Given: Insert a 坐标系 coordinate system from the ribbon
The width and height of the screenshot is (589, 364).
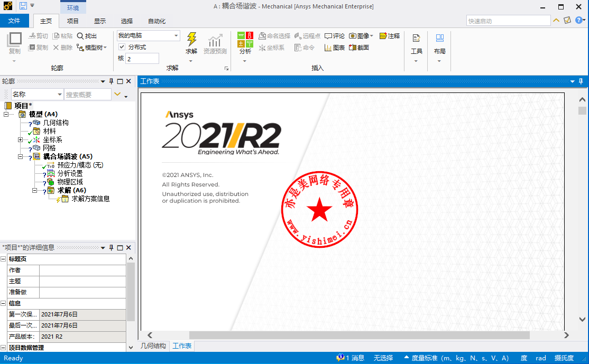Looking at the screenshot, I should (272, 48).
